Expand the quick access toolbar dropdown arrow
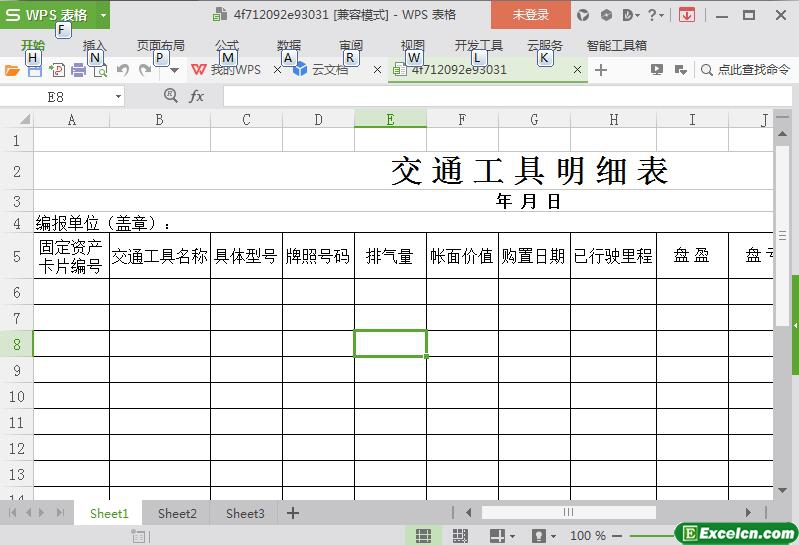 [x=174, y=70]
